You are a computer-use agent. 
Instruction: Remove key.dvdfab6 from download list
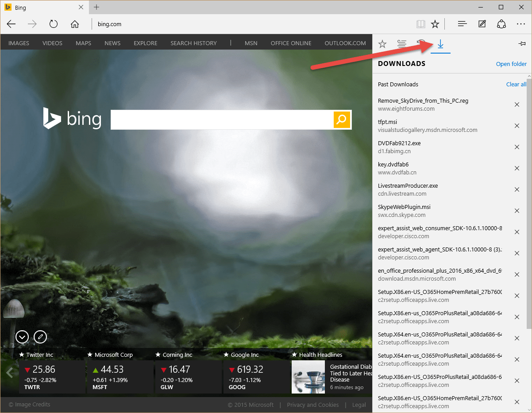[517, 168]
